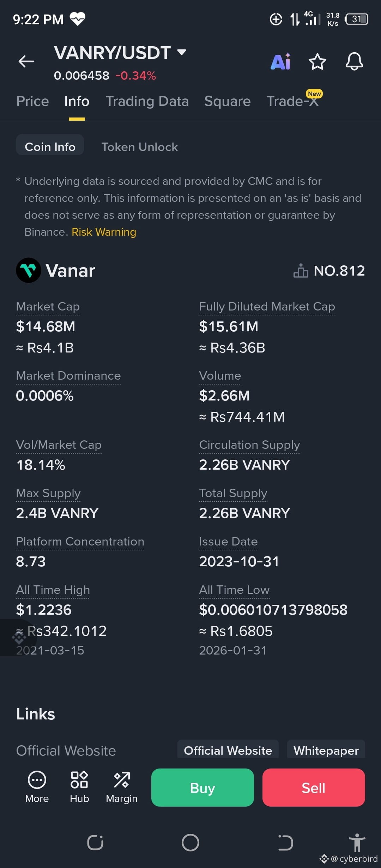Tap the Vanar coin logo
Screen dimensions: 381x868
coord(28,271)
